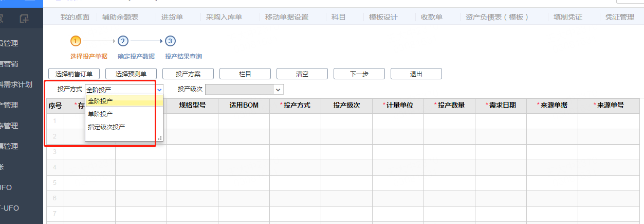This screenshot has height=224, width=644.
Task: Switch to the 收款单 tab
Action: point(432,17)
